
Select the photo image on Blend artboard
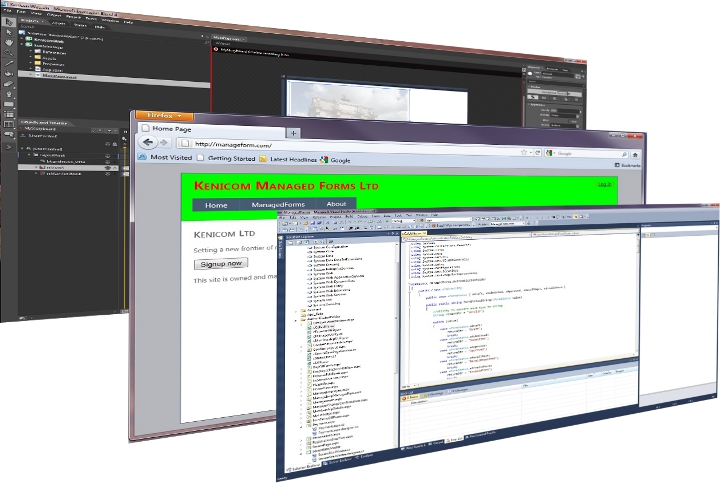(x=349, y=102)
